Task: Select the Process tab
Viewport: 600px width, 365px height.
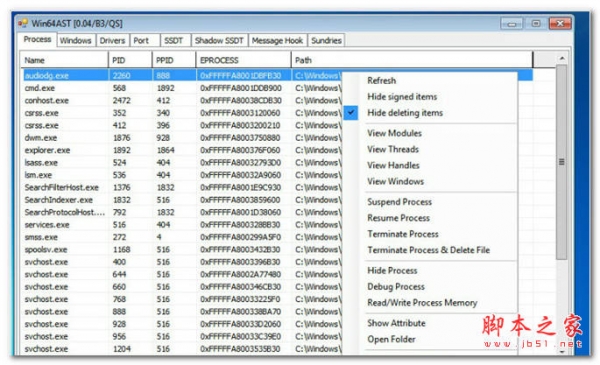Action: (x=38, y=39)
